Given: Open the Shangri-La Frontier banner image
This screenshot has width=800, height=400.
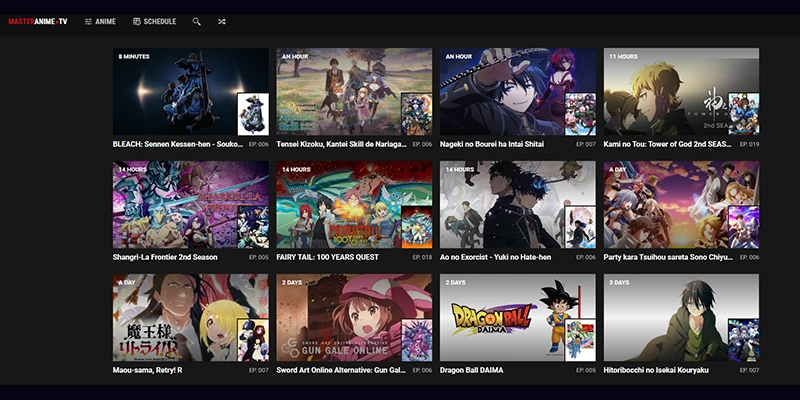Looking at the screenshot, I should 191,205.
